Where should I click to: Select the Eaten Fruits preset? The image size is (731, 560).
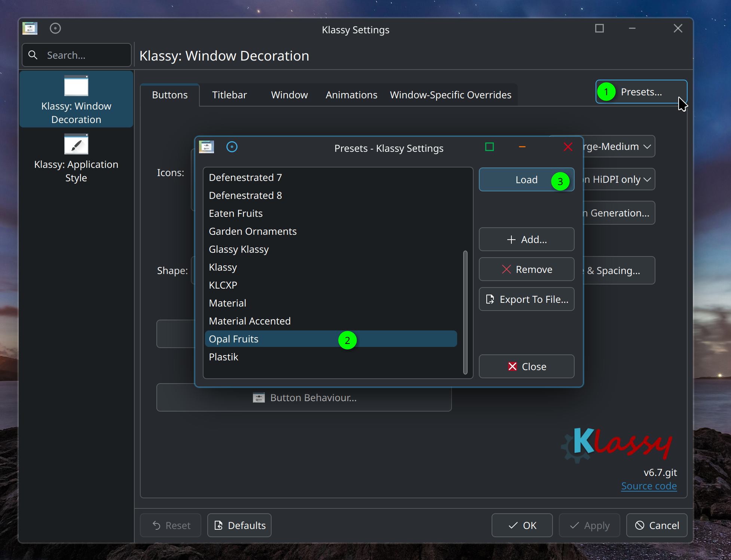click(331, 213)
